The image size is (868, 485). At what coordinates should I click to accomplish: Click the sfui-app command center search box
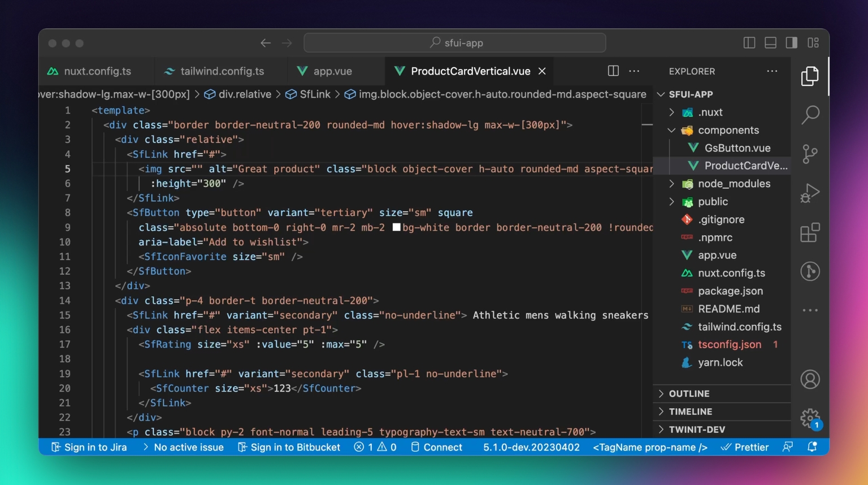point(455,43)
